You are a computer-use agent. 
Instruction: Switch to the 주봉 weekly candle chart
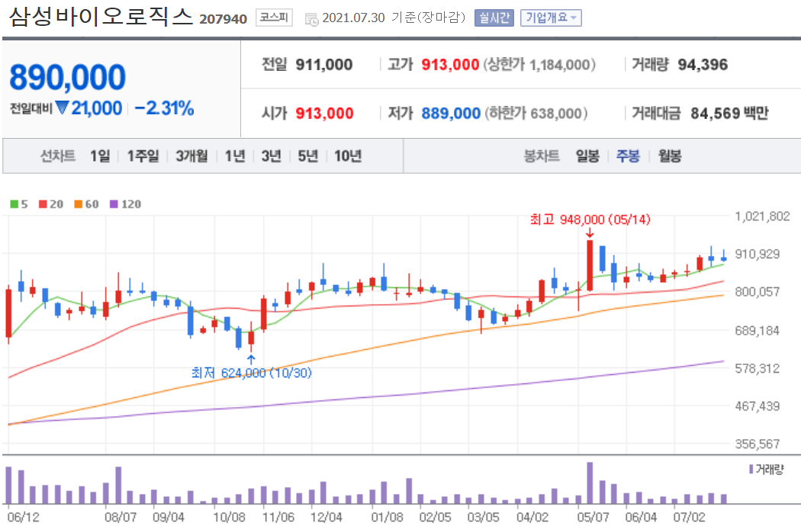629,155
